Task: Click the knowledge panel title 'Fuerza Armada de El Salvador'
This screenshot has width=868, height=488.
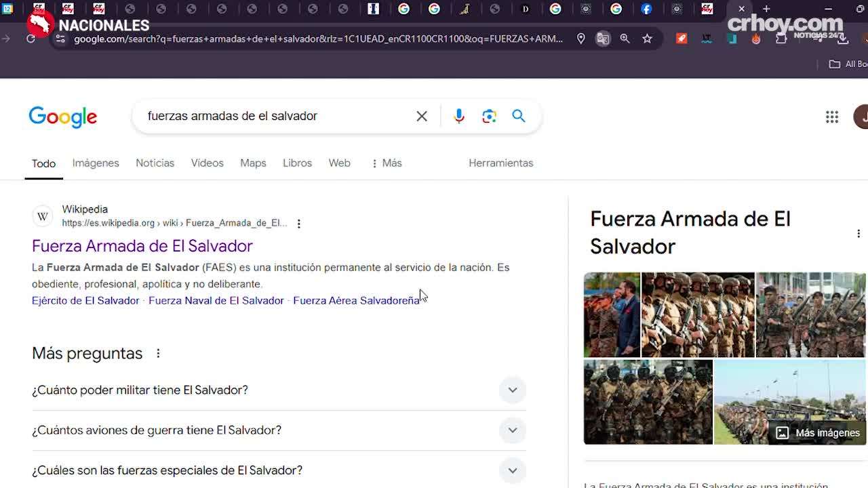Action: click(690, 232)
